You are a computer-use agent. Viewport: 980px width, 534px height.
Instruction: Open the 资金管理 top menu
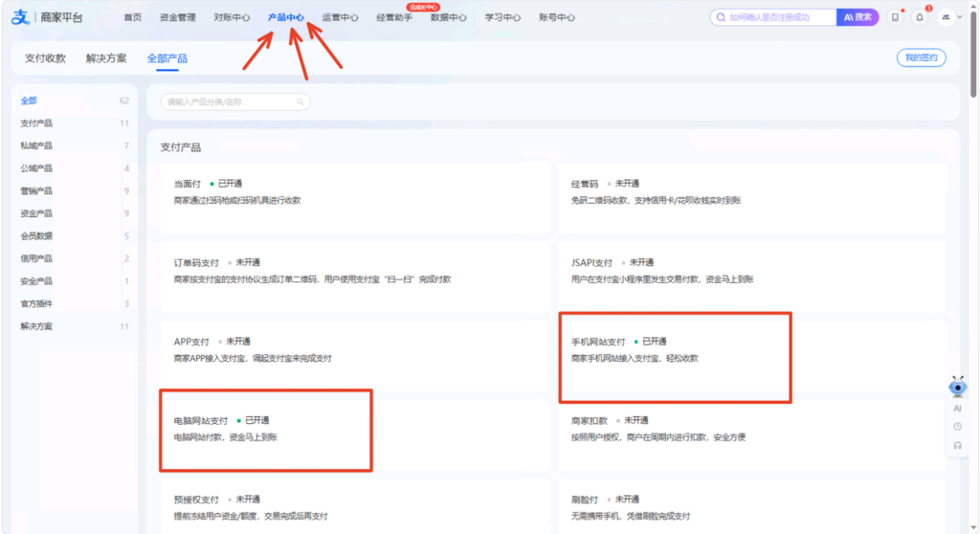177,17
